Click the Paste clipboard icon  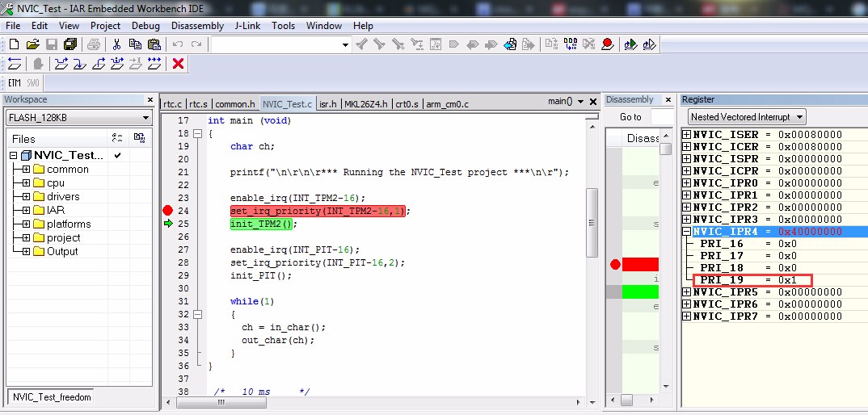(x=154, y=44)
